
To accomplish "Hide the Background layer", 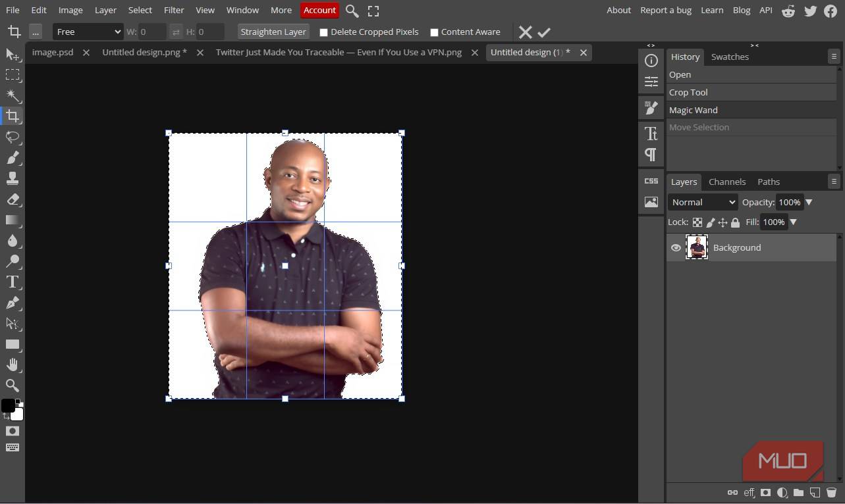I will click(x=676, y=248).
